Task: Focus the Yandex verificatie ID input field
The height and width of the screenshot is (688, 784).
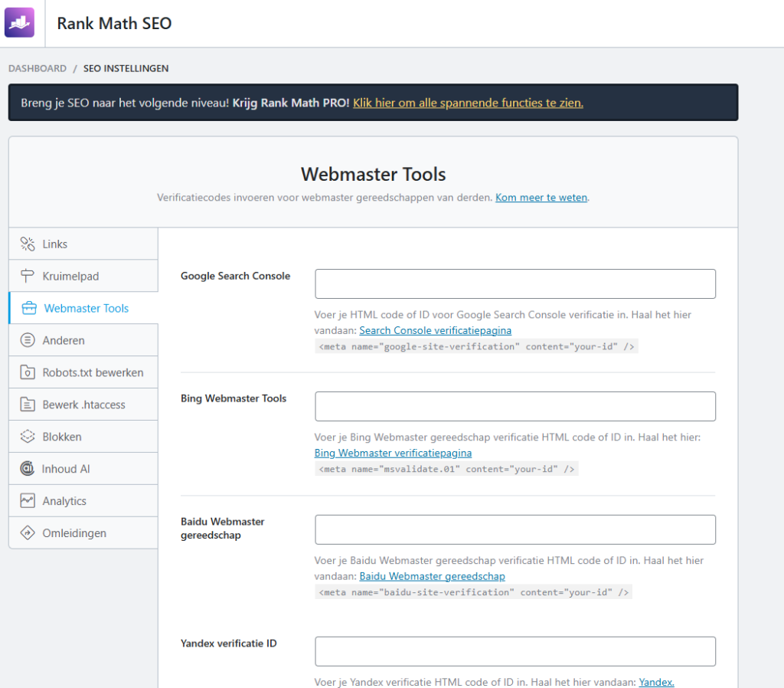Action: pyautogui.click(x=515, y=651)
